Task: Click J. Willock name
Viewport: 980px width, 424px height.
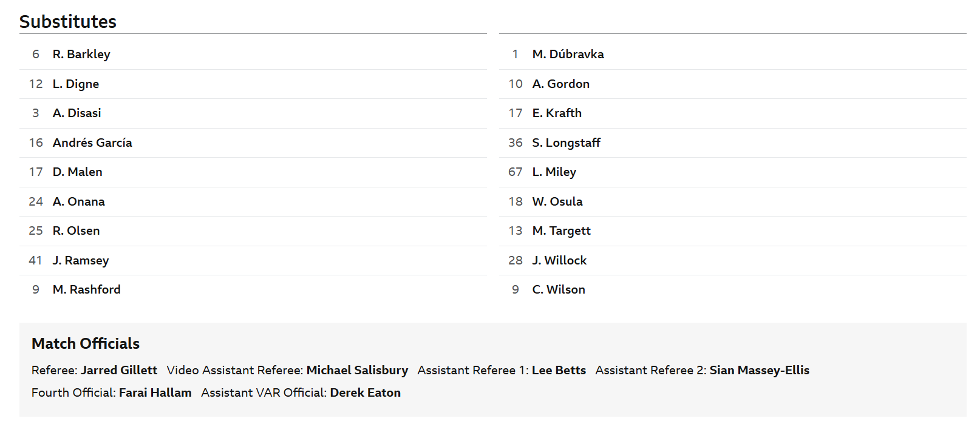Action: coord(560,260)
